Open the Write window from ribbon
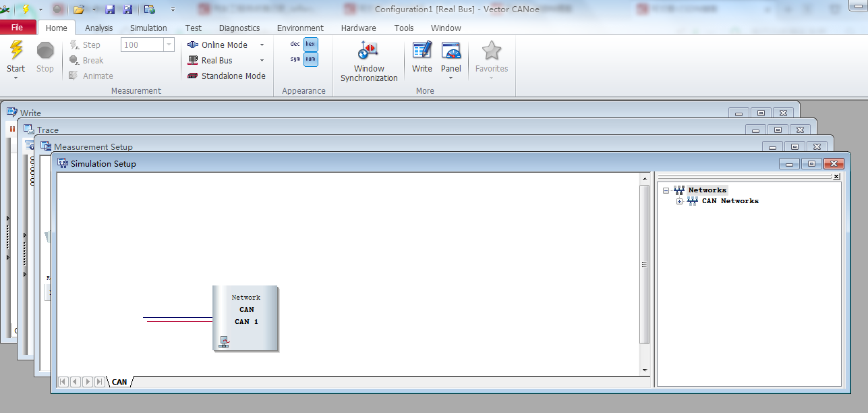Image resolution: width=868 pixels, height=413 pixels. coord(422,57)
